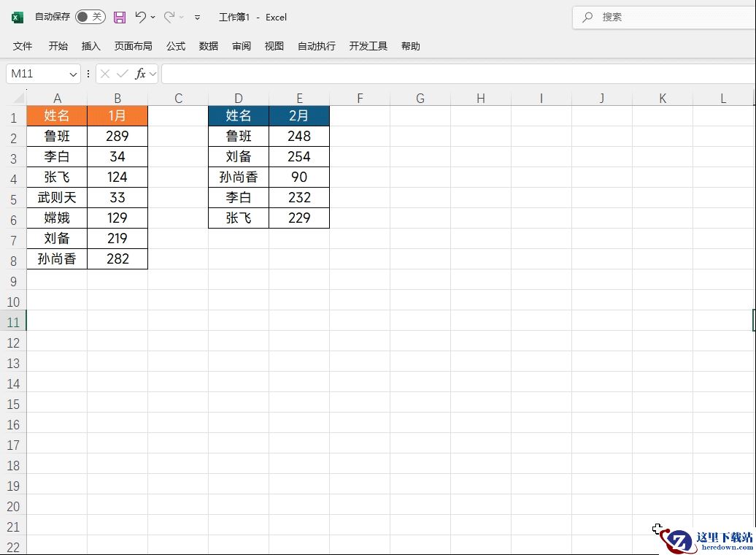Open Customize Quick Access Toolbar dropdown
The image size is (756, 555).
tap(197, 18)
